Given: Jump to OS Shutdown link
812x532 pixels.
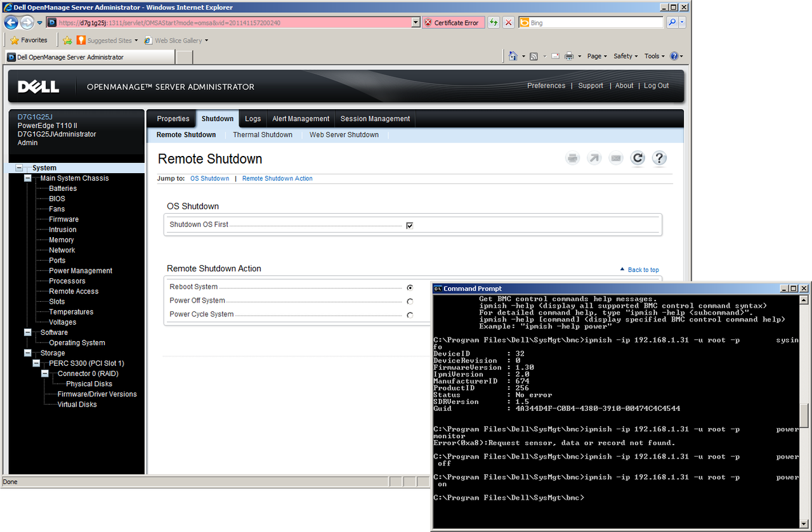Looking at the screenshot, I should coord(209,178).
